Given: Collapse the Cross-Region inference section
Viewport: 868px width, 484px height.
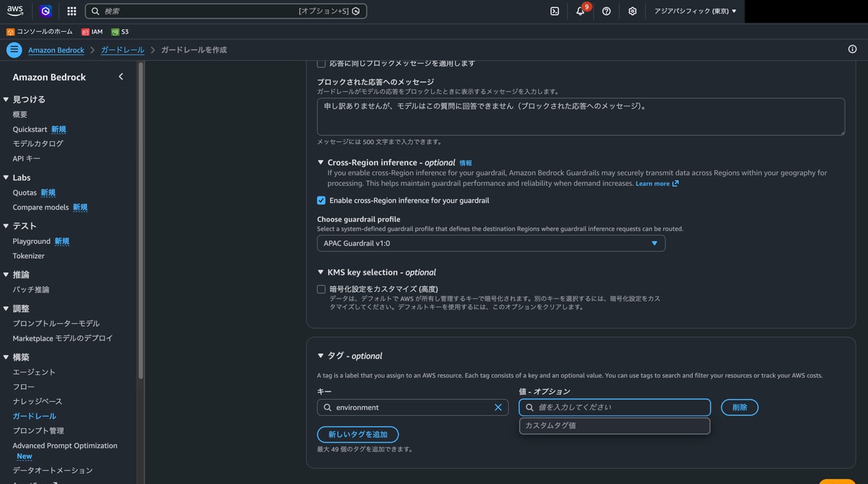Looking at the screenshot, I should 321,162.
